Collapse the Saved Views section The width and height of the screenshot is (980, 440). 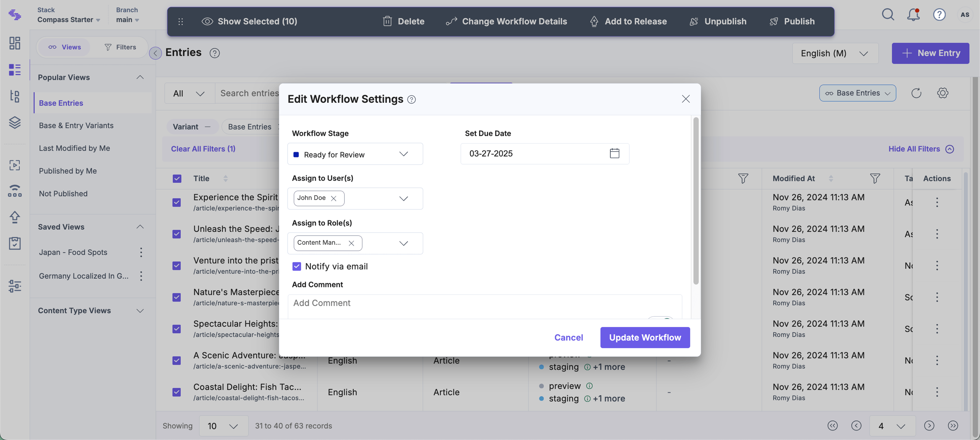coord(140,226)
